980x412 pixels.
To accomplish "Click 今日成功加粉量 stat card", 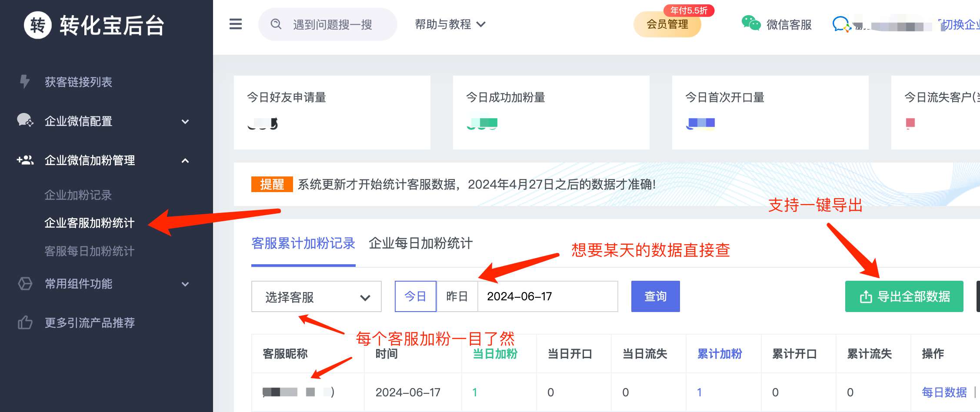I will (x=551, y=113).
